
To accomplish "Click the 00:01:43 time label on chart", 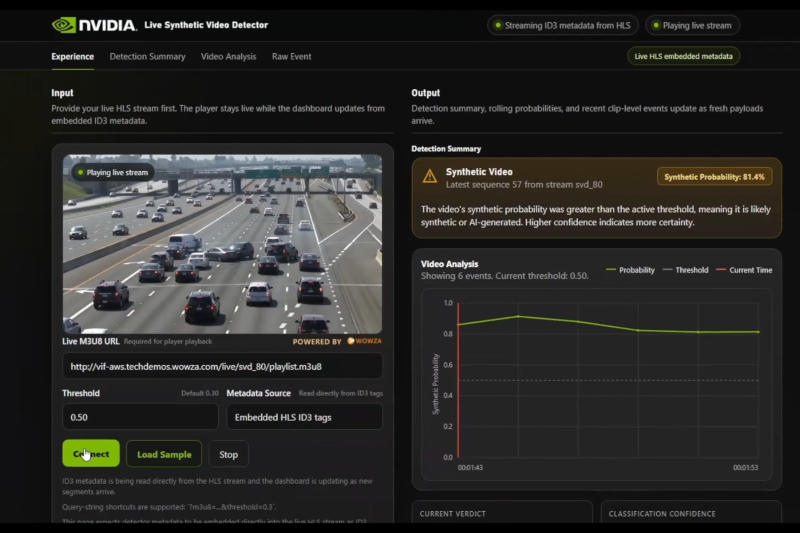I will point(470,467).
